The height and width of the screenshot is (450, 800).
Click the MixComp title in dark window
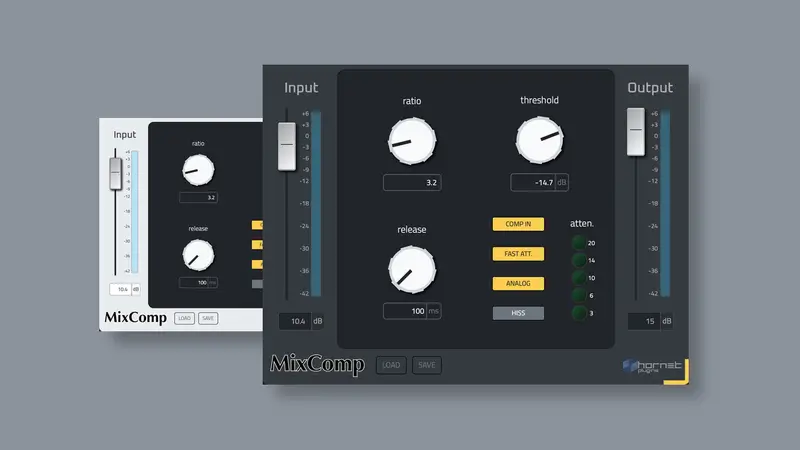click(x=317, y=364)
